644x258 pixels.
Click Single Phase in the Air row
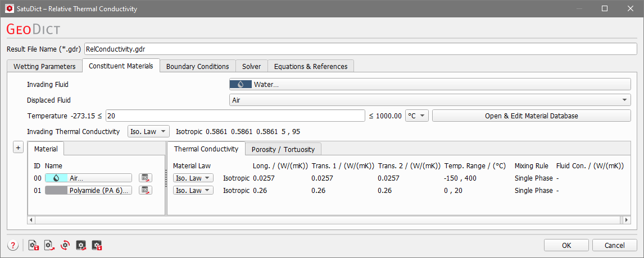click(x=533, y=178)
